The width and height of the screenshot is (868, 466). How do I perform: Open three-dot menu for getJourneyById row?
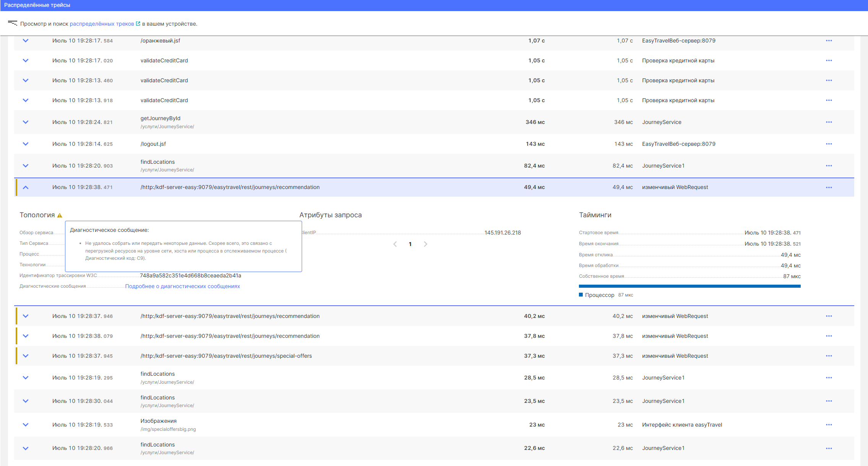pyautogui.click(x=829, y=122)
